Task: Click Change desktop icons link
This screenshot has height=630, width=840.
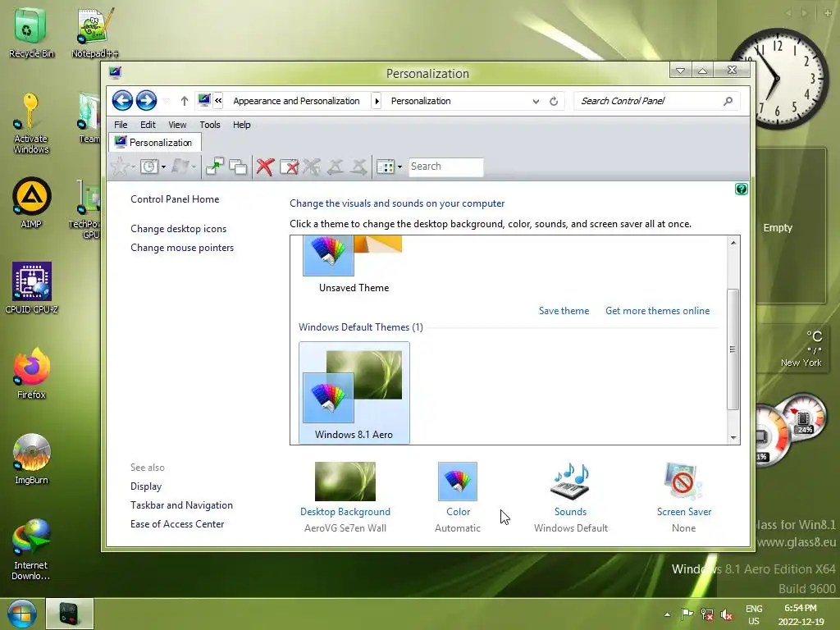Action: click(178, 228)
